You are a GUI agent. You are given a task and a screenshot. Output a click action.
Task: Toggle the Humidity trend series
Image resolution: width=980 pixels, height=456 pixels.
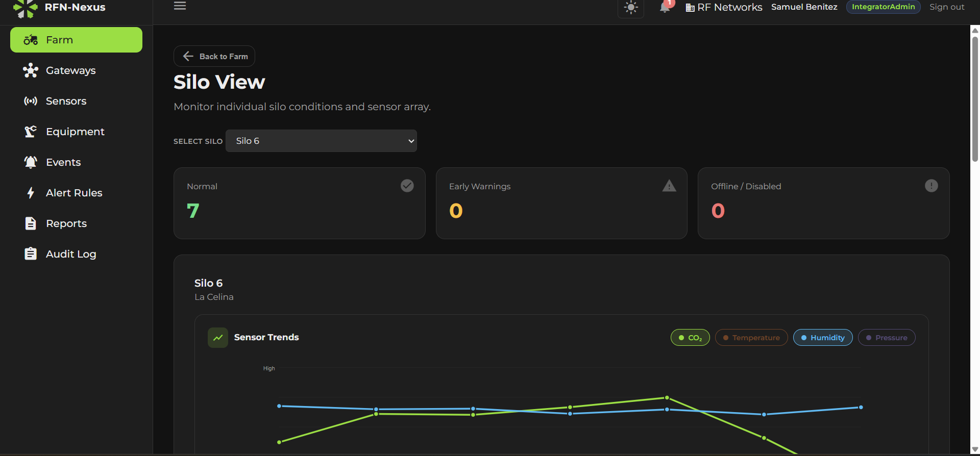pos(823,338)
